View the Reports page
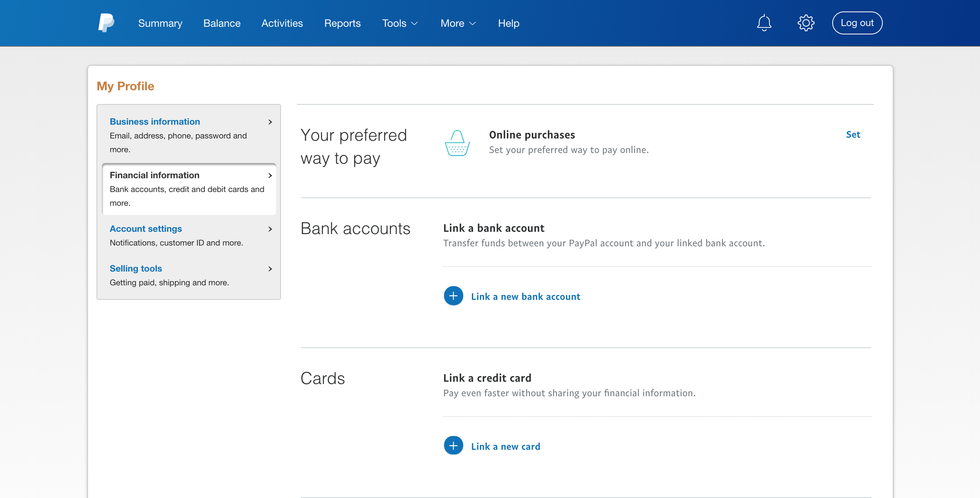980x498 pixels. [342, 23]
